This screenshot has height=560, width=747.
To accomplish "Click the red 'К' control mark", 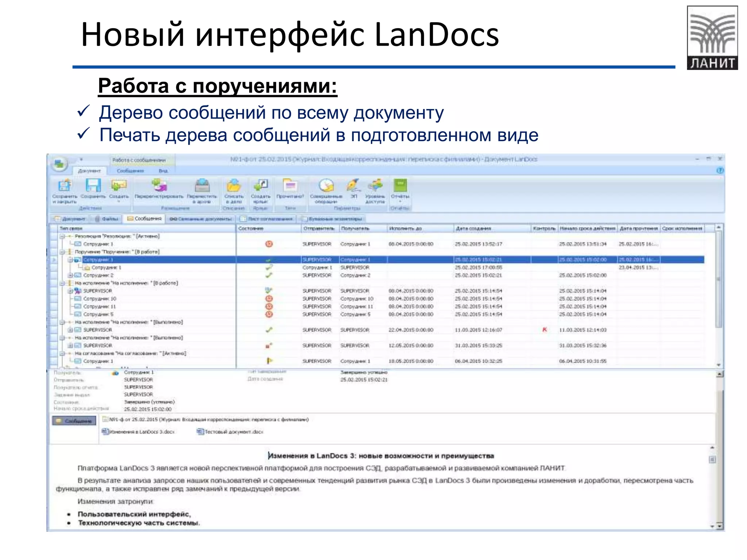I will pos(545,330).
